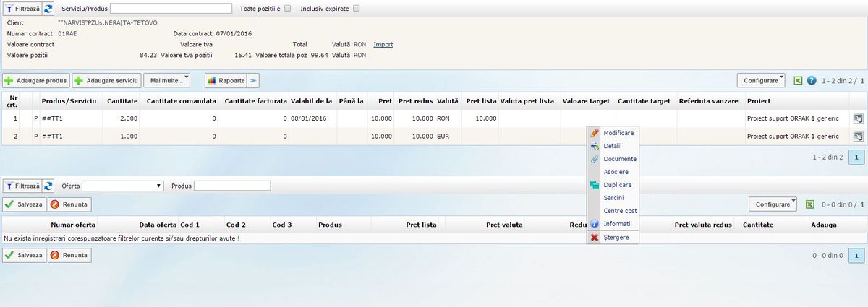Click the row actions icon for row 2
Image resolution: width=868 pixels, height=307 pixels.
tap(857, 137)
